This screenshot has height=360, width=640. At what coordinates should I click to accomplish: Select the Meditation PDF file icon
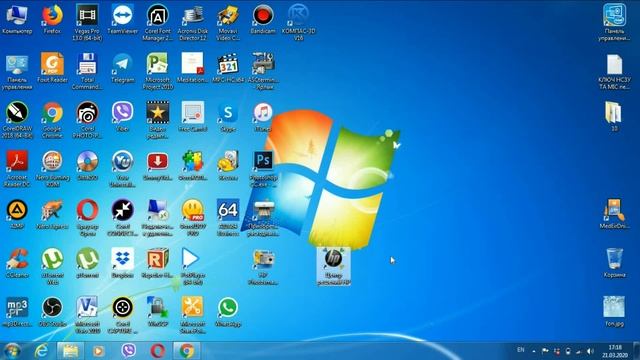tap(193, 68)
